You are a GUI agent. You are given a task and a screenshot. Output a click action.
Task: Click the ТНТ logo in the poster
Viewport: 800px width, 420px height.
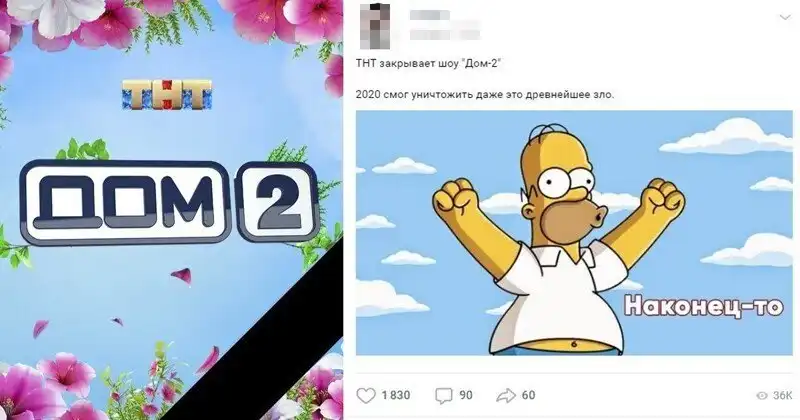point(167,94)
